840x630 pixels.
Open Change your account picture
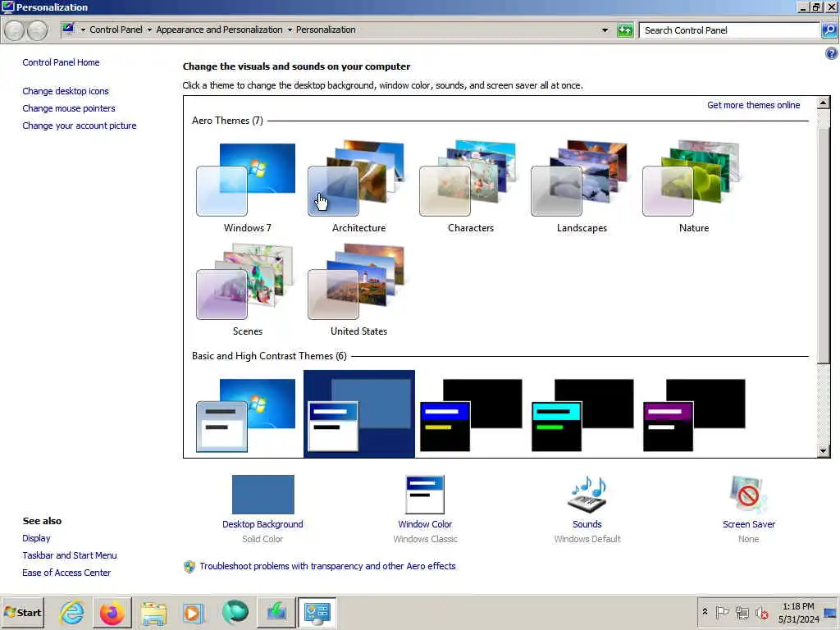coord(80,126)
